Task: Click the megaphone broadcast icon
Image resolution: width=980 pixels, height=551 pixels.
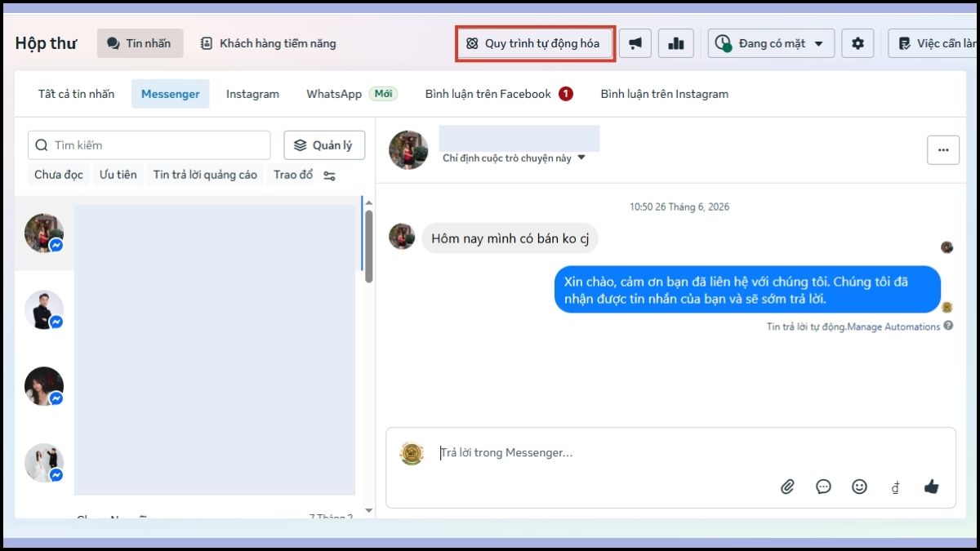Action: 635,43
